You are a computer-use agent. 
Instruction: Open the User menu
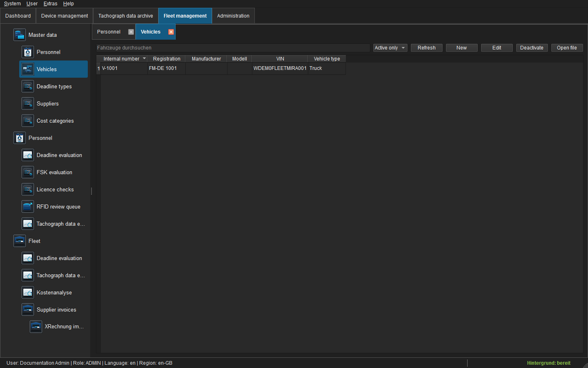[32, 4]
